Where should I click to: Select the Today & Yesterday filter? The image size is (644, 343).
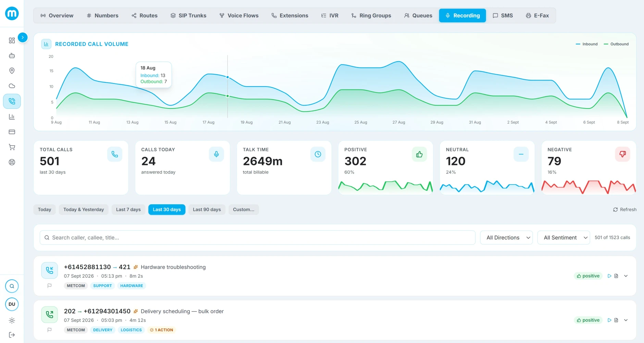[84, 209]
